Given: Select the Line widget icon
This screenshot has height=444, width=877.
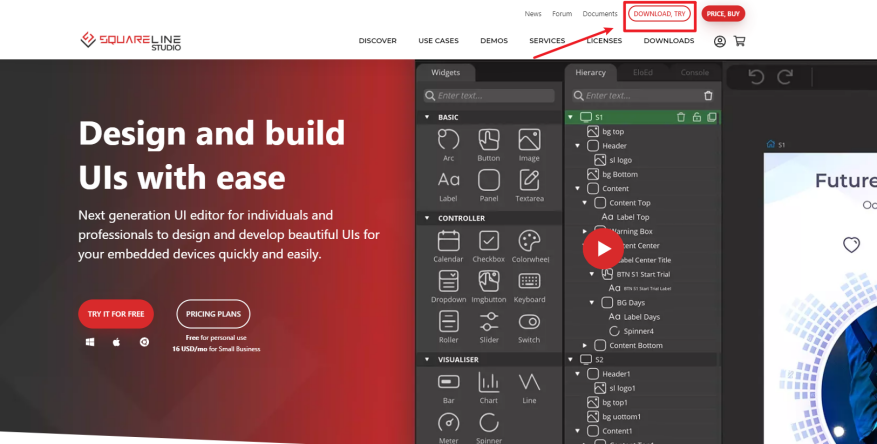Looking at the screenshot, I should click(529, 382).
